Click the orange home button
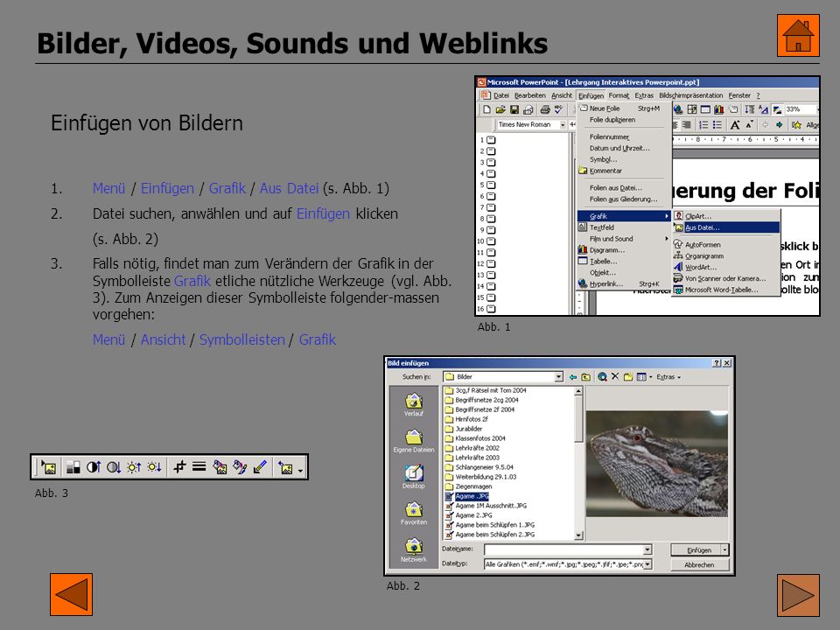840x630 pixels. [x=798, y=35]
